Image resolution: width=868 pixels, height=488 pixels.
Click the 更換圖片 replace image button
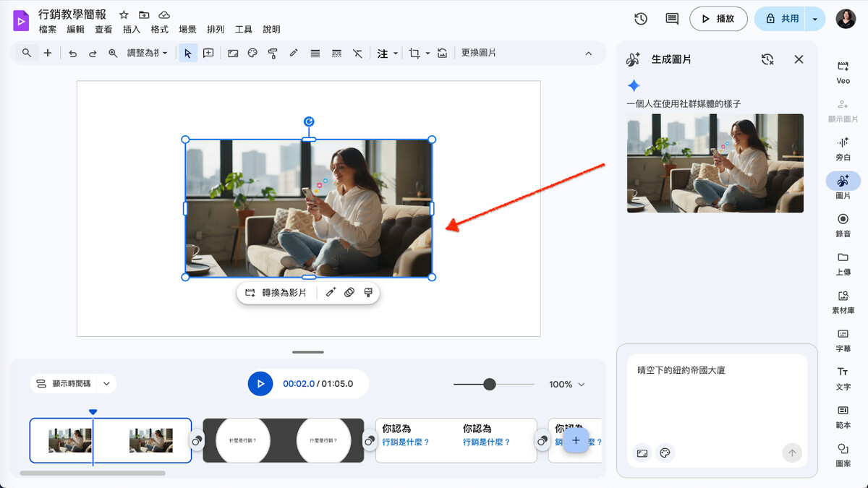[478, 53]
